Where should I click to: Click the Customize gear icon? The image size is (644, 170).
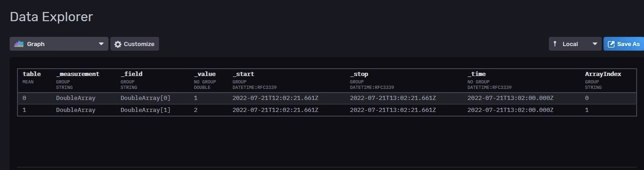118,44
